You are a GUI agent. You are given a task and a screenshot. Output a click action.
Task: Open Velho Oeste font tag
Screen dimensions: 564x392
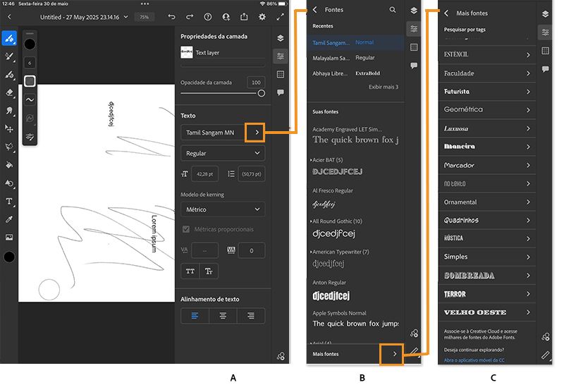tap(487, 312)
